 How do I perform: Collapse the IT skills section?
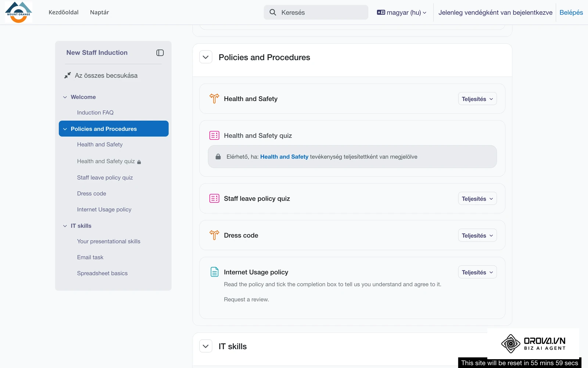tap(206, 346)
